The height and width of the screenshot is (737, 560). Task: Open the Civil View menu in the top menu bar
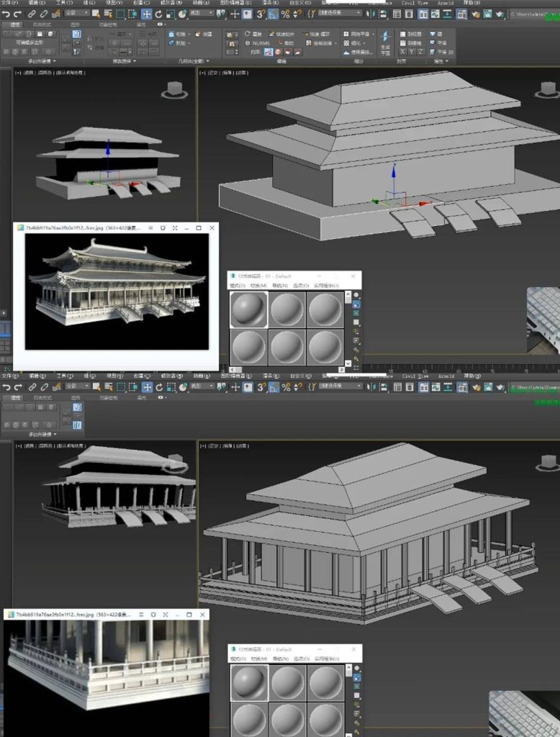(x=418, y=3)
